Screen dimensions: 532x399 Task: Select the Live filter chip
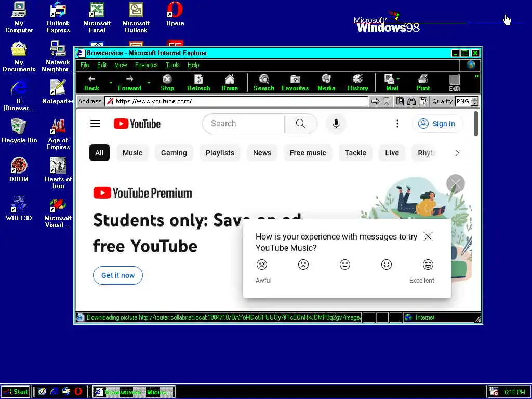[392, 153]
